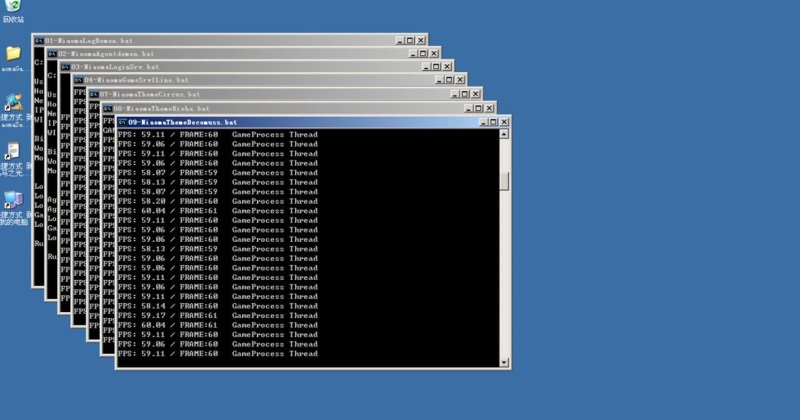Click system menu icon of 04-NiaomaGameSrvlLine.bat window

click(x=78, y=79)
